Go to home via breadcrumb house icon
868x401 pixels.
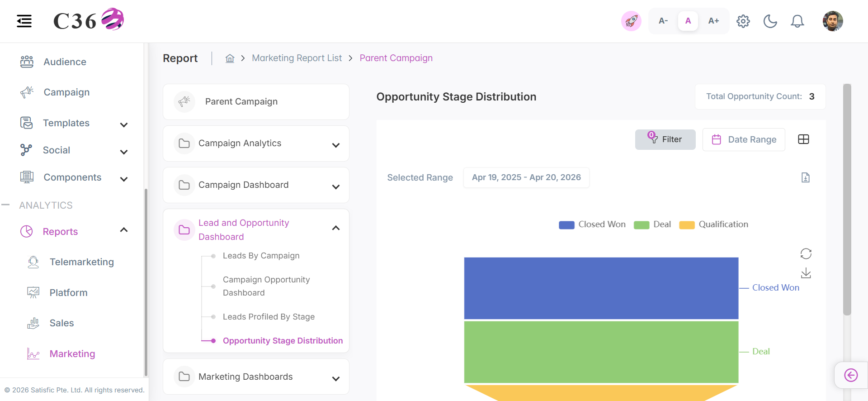click(x=230, y=58)
